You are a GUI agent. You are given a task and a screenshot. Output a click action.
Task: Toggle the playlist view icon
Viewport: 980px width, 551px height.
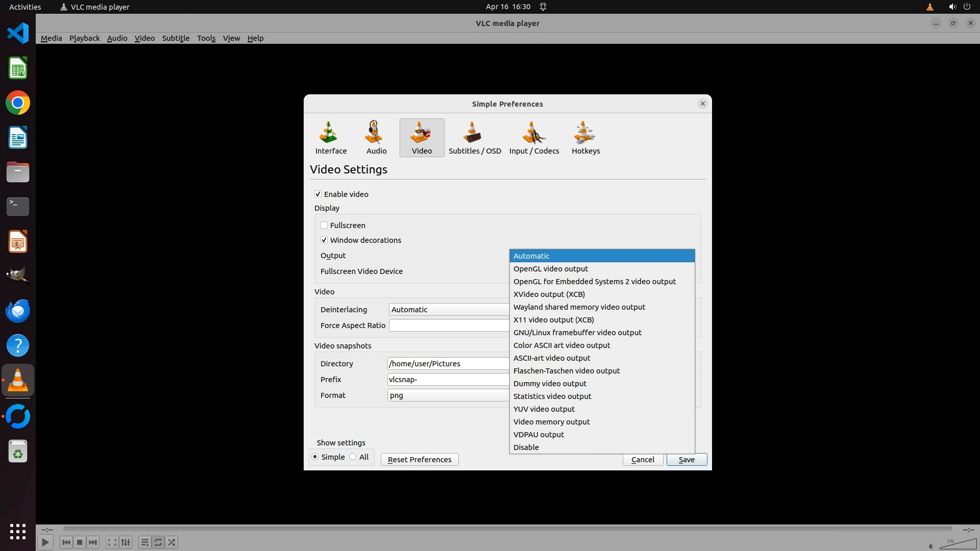pos(144,542)
